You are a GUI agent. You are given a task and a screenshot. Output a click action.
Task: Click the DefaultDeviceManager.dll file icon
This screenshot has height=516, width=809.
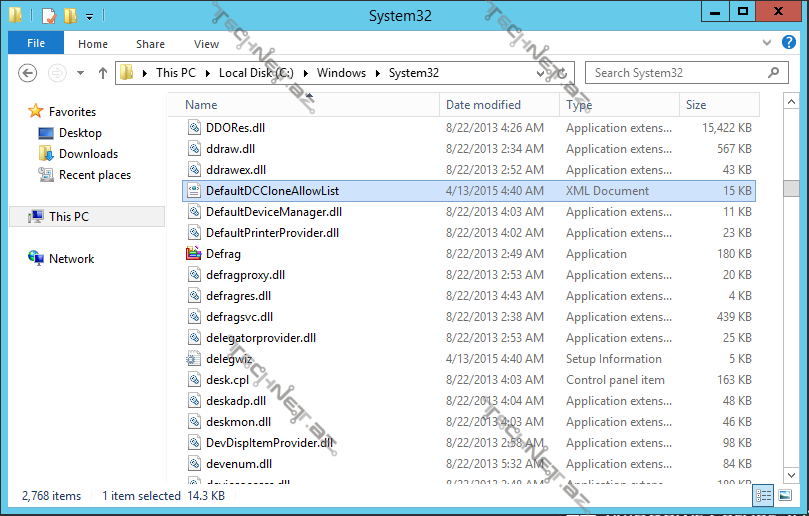[194, 212]
